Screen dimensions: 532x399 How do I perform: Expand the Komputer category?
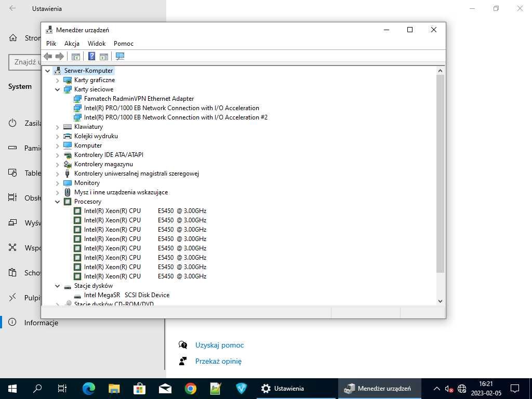point(57,146)
